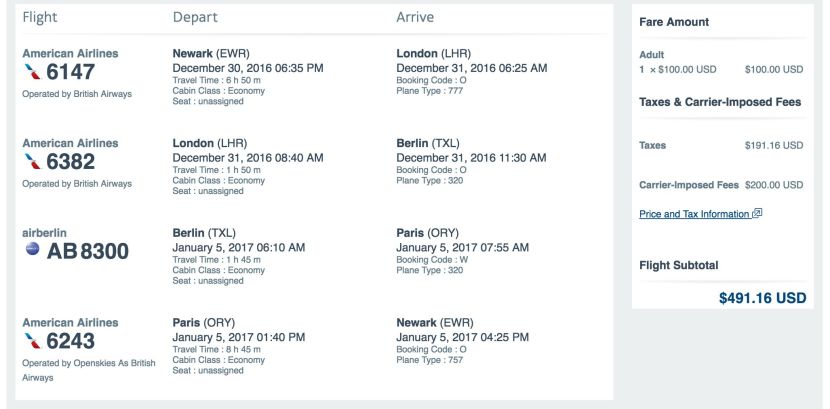Open the Price and Tax Information link

(694, 214)
